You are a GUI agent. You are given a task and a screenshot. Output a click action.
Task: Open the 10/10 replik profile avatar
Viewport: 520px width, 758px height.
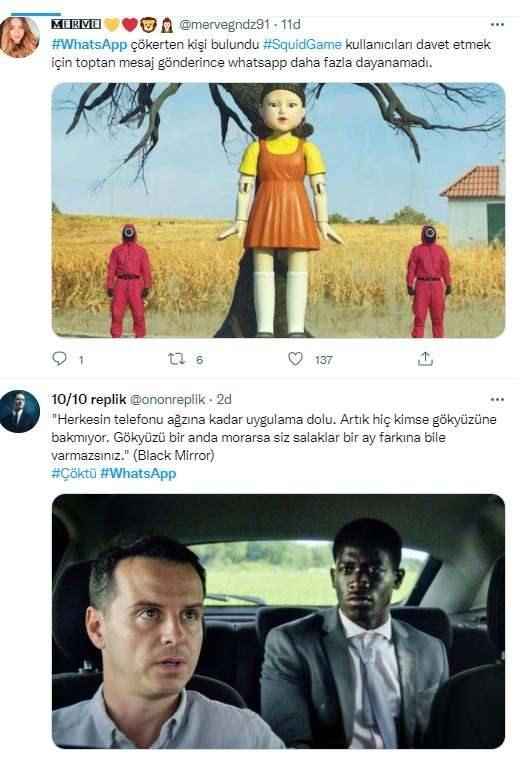coord(20,411)
